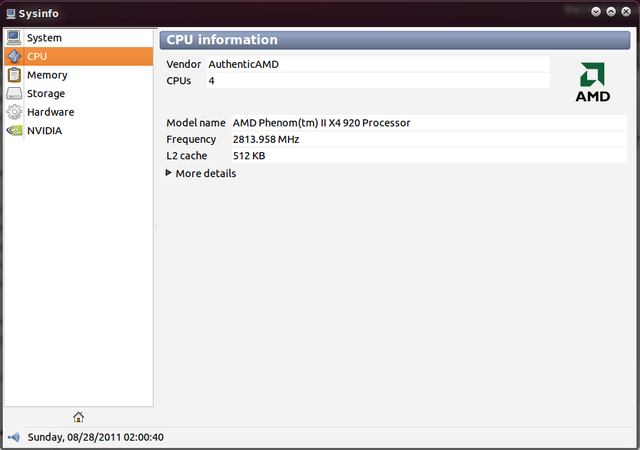Click the 2813.958 MHz frequency value
The image size is (640, 450).
coord(266,139)
